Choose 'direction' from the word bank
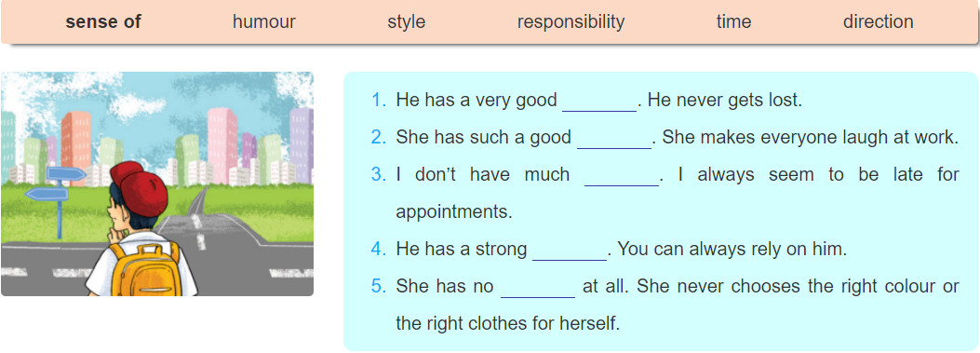 (x=879, y=22)
